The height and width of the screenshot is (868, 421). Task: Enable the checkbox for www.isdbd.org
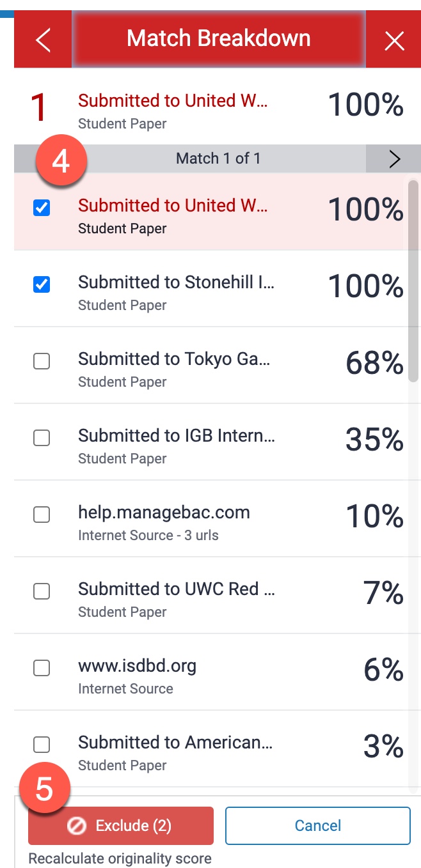pos(41,667)
